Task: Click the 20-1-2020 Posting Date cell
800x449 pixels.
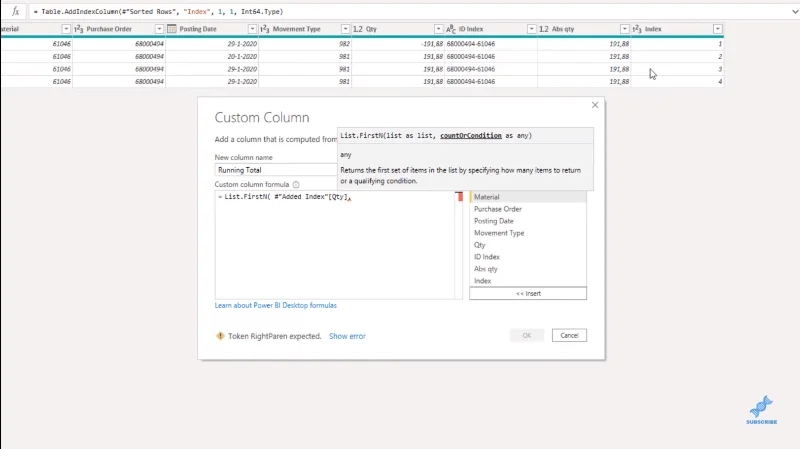Action: click(212, 57)
